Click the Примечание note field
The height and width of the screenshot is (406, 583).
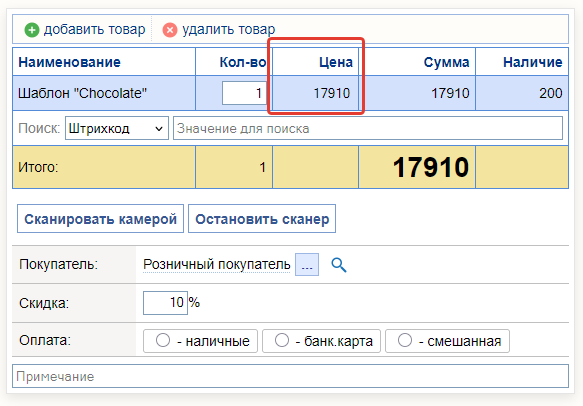290,376
